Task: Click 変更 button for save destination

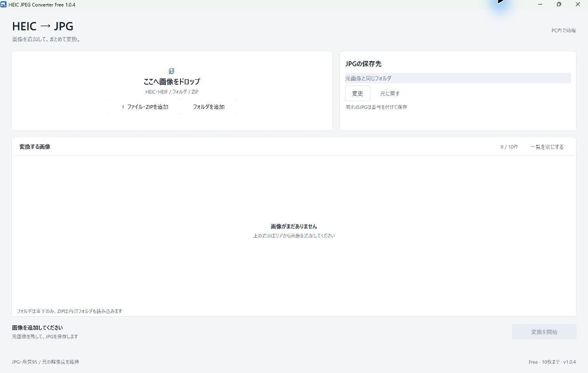Action: tap(357, 94)
